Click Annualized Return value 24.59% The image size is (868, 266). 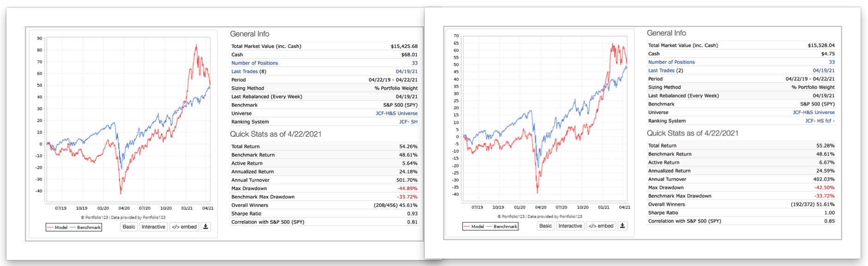[x=826, y=171]
